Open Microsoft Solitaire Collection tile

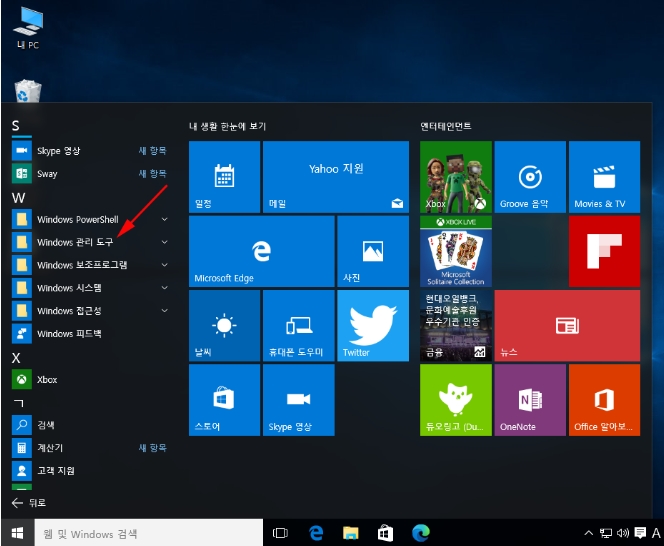coord(456,251)
